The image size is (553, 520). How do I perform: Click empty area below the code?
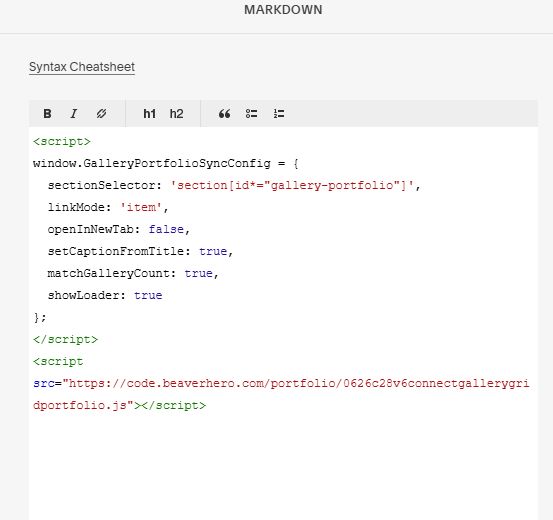pos(283,466)
